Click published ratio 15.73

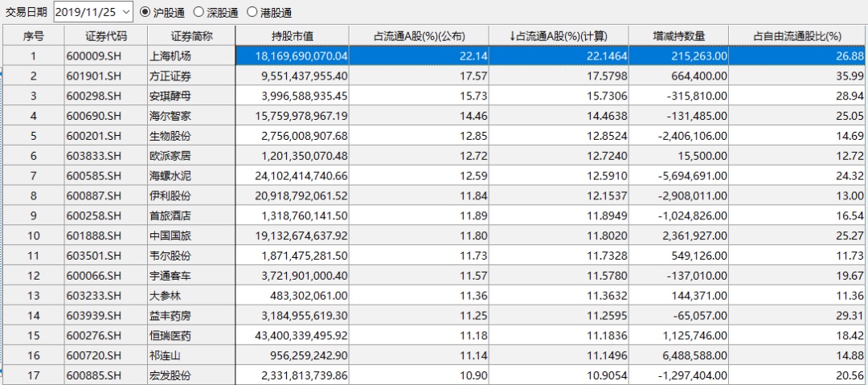click(x=419, y=96)
